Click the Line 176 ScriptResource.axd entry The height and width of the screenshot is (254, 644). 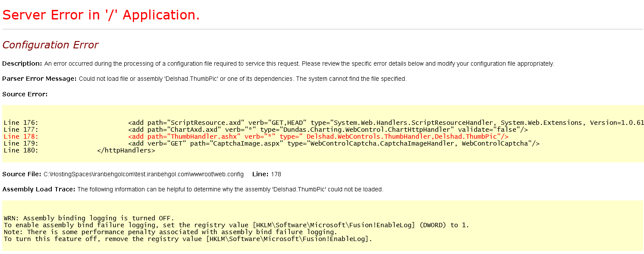[x=324, y=123]
